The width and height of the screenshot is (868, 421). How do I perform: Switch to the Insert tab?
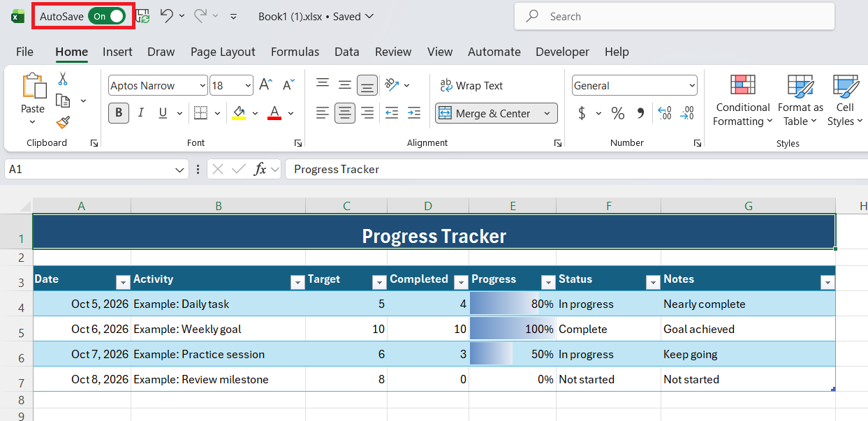click(x=117, y=52)
